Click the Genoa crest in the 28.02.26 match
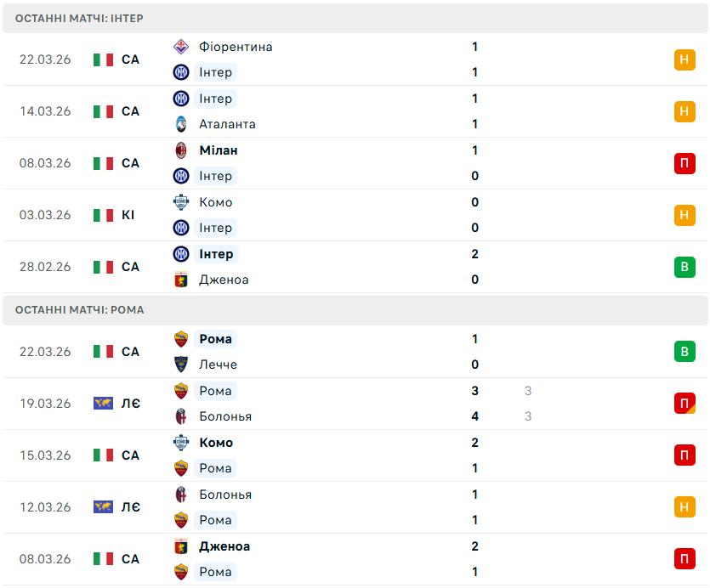 click(180, 280)
